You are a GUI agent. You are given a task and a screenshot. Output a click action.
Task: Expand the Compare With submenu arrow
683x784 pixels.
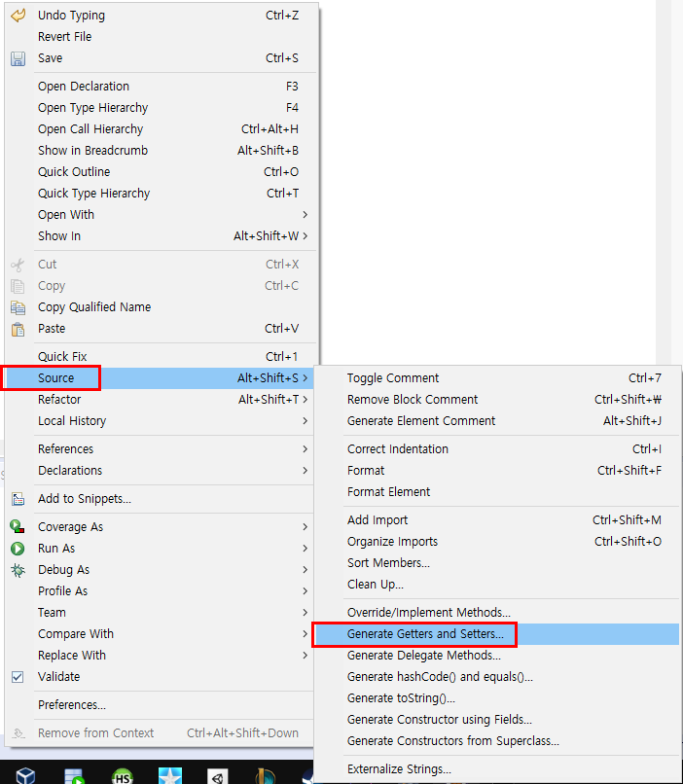[x=305, y=634]
